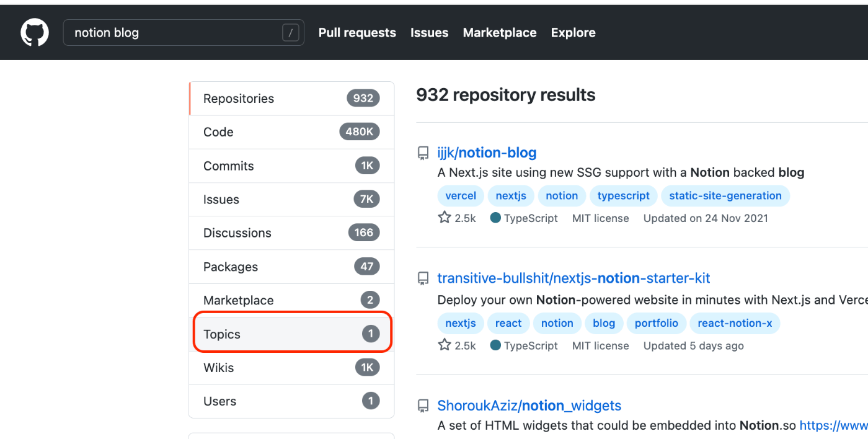Open Issues in the top navigation bar
The height and width of the screenshot is (439, 868).
429,33
